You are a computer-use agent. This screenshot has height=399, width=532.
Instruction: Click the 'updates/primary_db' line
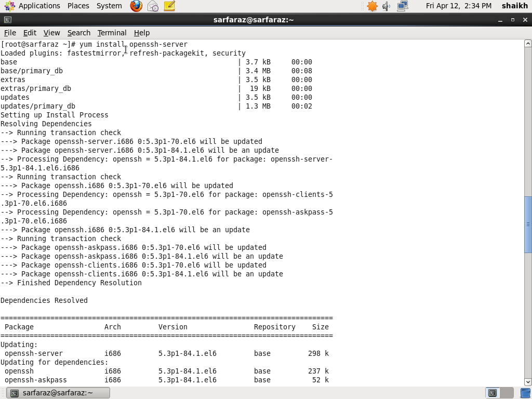coord(37,106)
